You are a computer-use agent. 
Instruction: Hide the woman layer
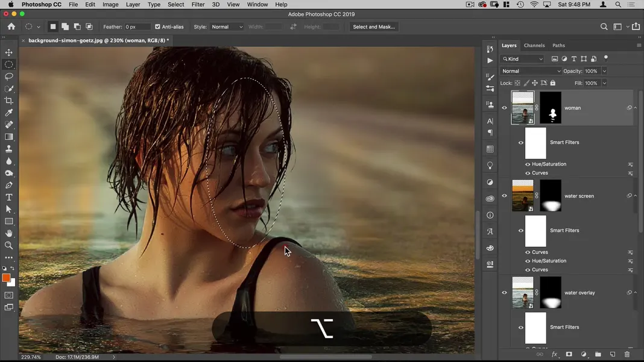point(504,108)
